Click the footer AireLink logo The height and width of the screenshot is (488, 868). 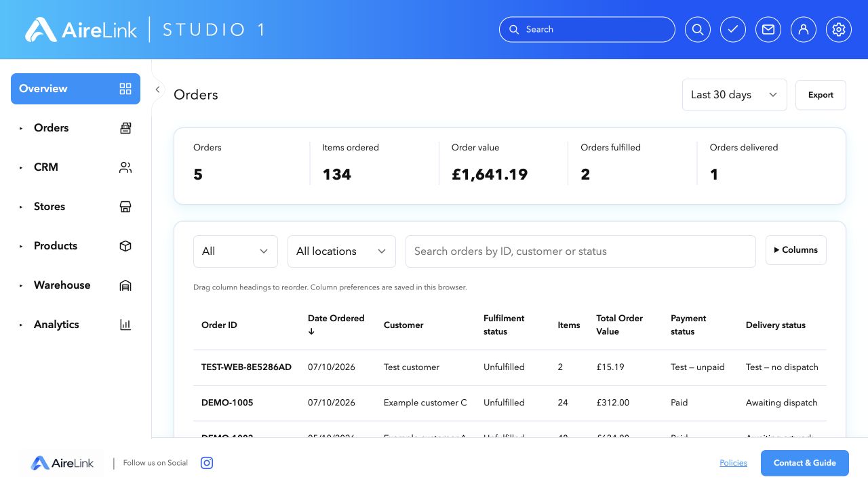pos(62,463)
